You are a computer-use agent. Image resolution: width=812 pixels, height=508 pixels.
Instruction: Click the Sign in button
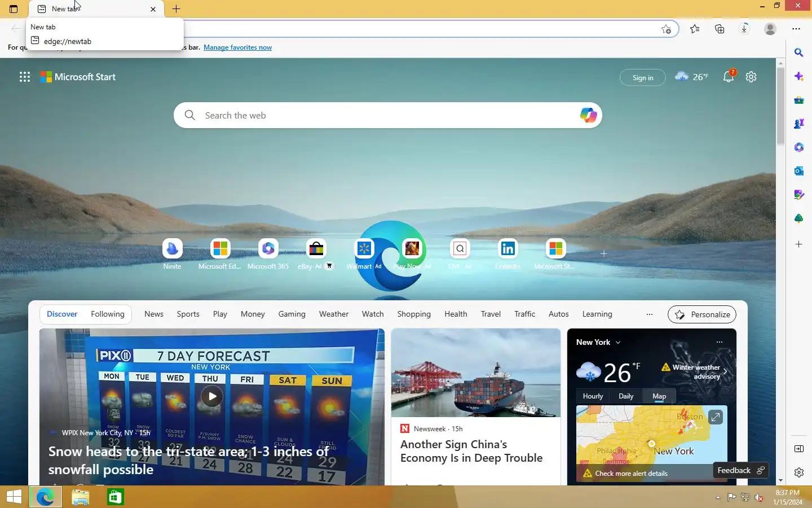click(x=643, y=77)
